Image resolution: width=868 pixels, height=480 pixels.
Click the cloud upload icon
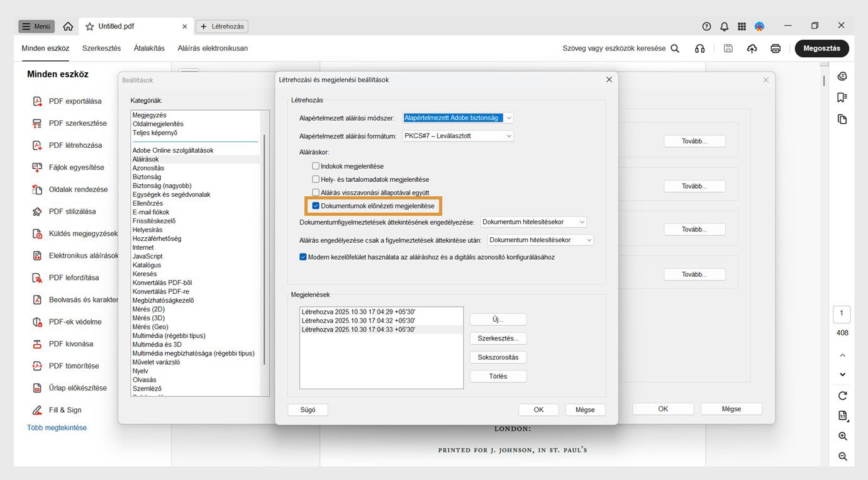point(752,48)
